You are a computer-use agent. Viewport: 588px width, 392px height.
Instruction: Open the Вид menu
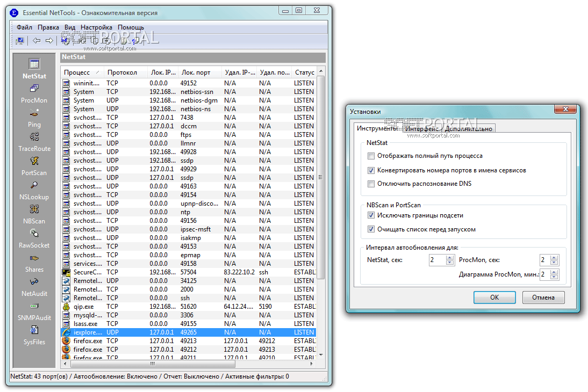point(70,27)
